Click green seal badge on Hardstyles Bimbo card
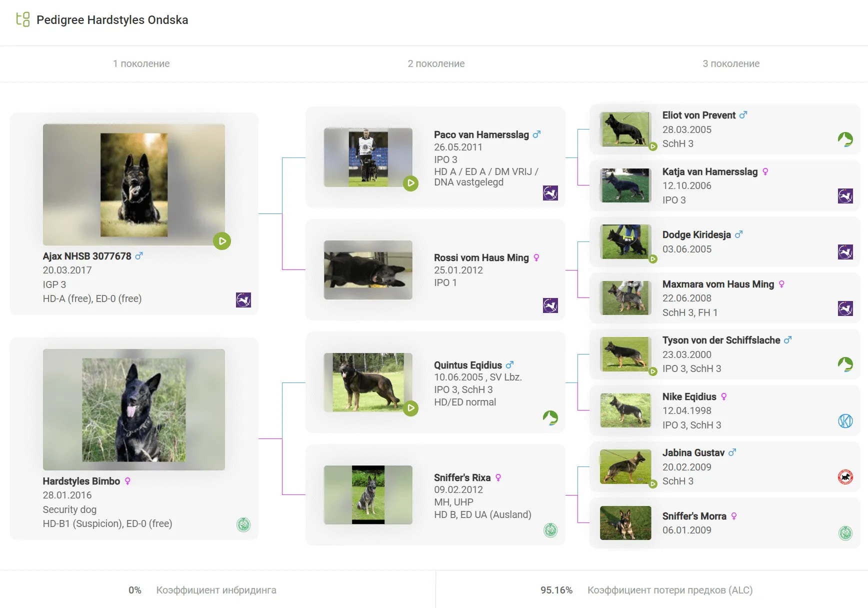The image size is (868, 608). (243, 524)
